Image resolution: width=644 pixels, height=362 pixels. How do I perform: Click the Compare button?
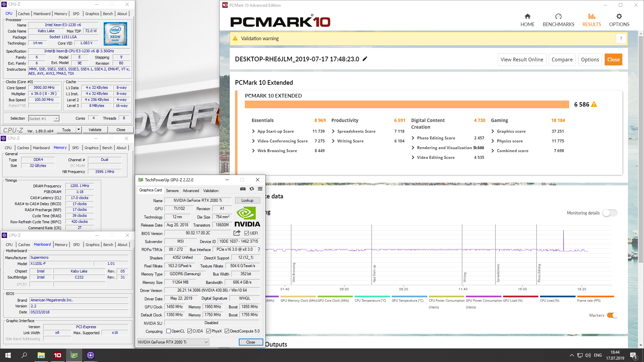(562, 60)
